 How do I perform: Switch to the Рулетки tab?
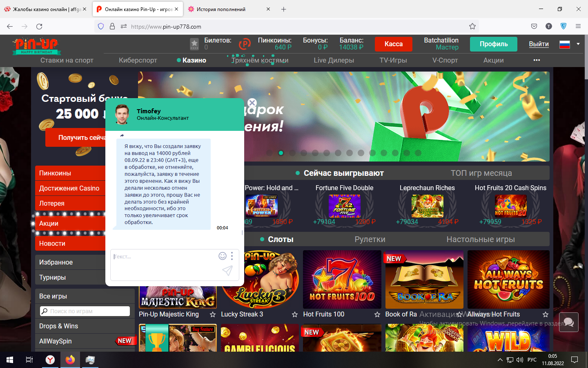[370, 239]
